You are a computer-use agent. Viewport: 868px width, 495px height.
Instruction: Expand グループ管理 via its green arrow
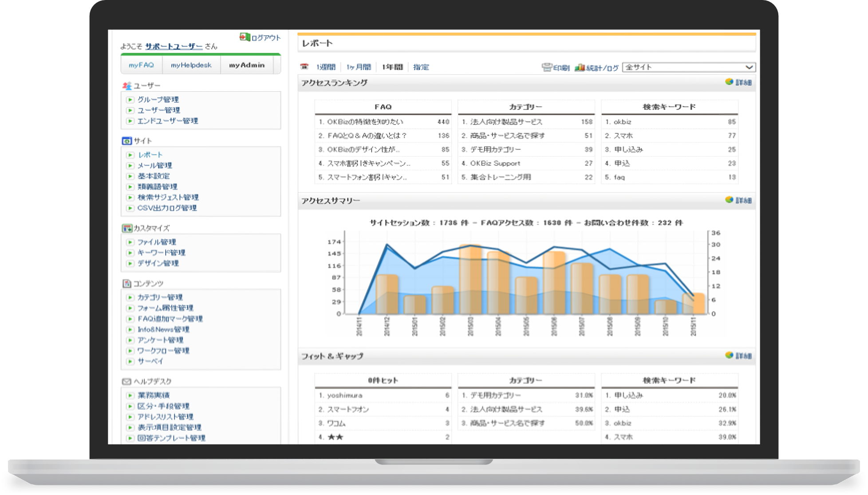point(130,99)
